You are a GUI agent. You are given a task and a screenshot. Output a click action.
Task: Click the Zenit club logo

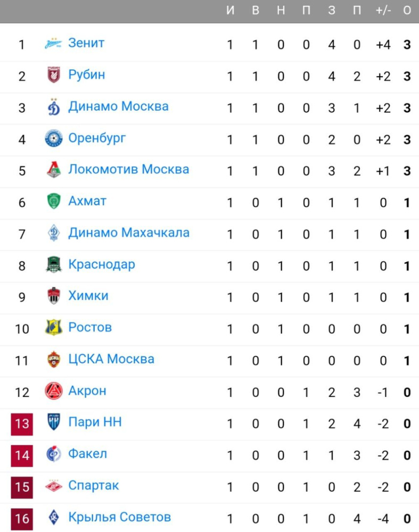click(x=53, y=44)
